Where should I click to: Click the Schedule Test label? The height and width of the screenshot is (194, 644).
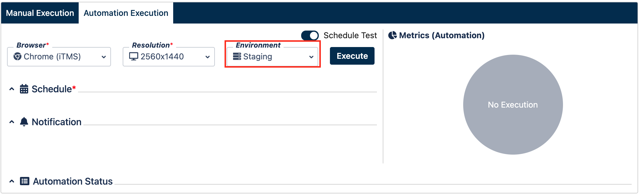click(350, 36)
